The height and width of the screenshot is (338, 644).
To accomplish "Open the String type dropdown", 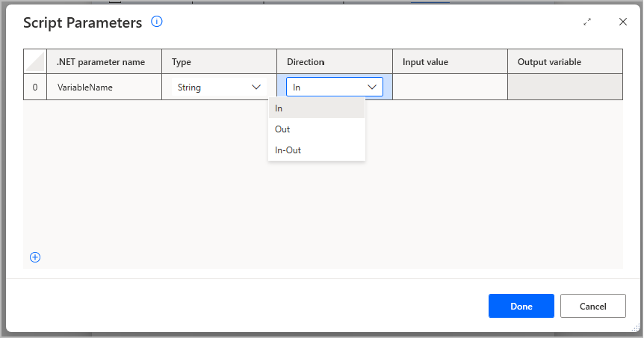I will (x=219, y=87).
